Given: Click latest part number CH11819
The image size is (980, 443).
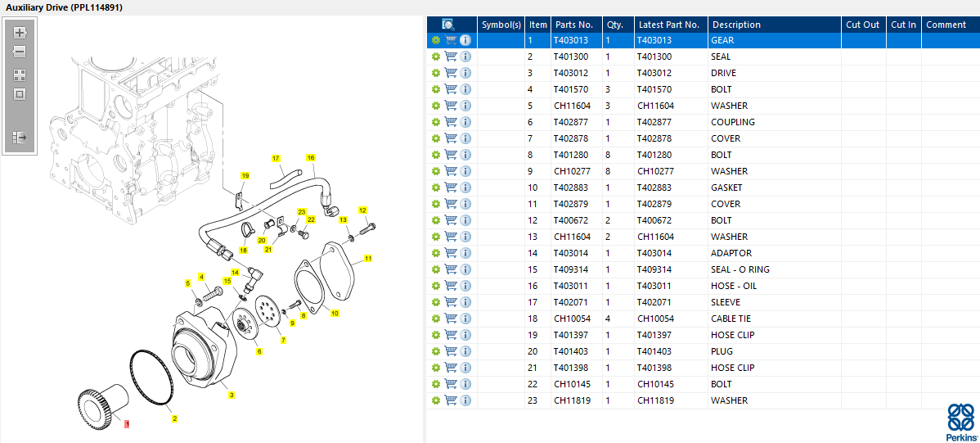Looking at the screenshot, I should coord(655,400).
